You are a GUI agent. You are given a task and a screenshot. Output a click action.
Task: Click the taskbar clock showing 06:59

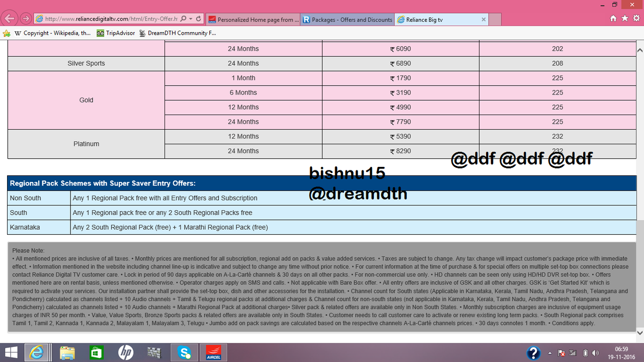(x=622, y=352)
